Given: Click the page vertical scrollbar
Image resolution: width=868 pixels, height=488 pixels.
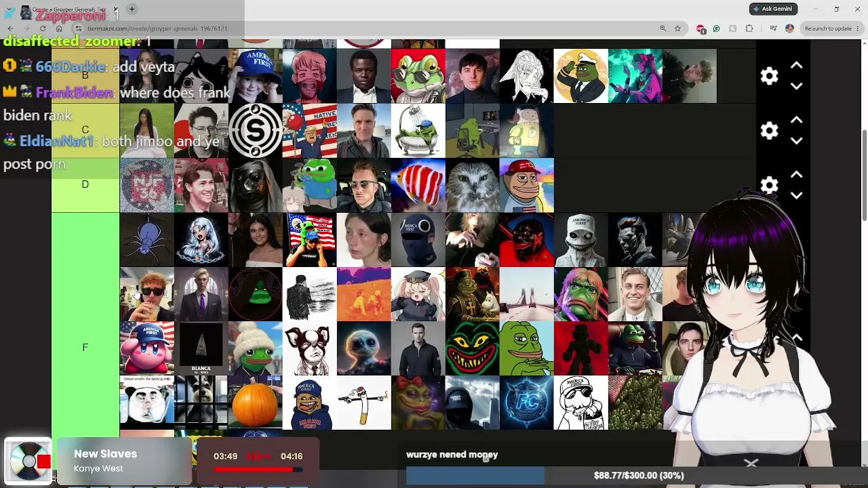Looking at the screenshot, I should [x=863, y=175].
